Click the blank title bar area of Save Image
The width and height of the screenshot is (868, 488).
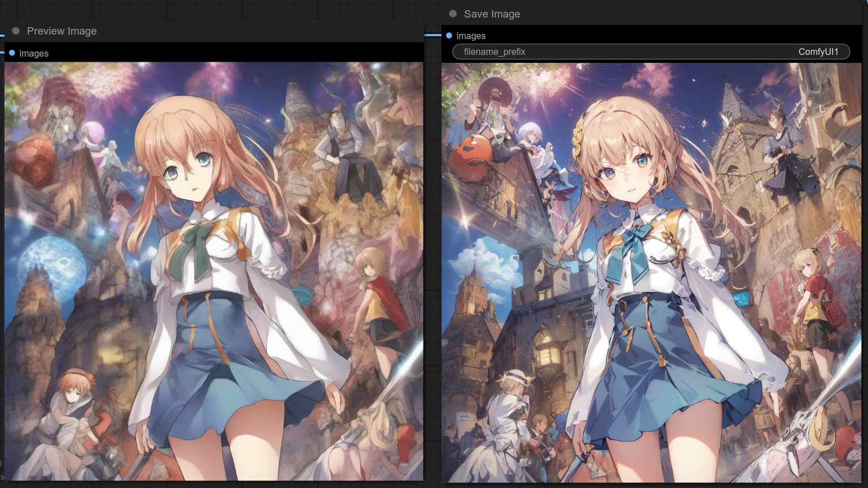point(679,14)
